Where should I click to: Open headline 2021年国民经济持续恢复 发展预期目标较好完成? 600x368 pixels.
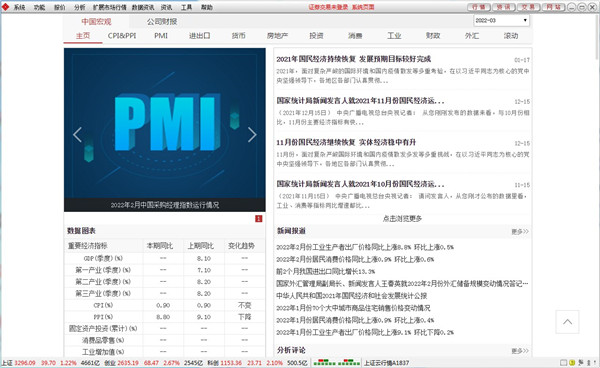(x=354, y=59)
